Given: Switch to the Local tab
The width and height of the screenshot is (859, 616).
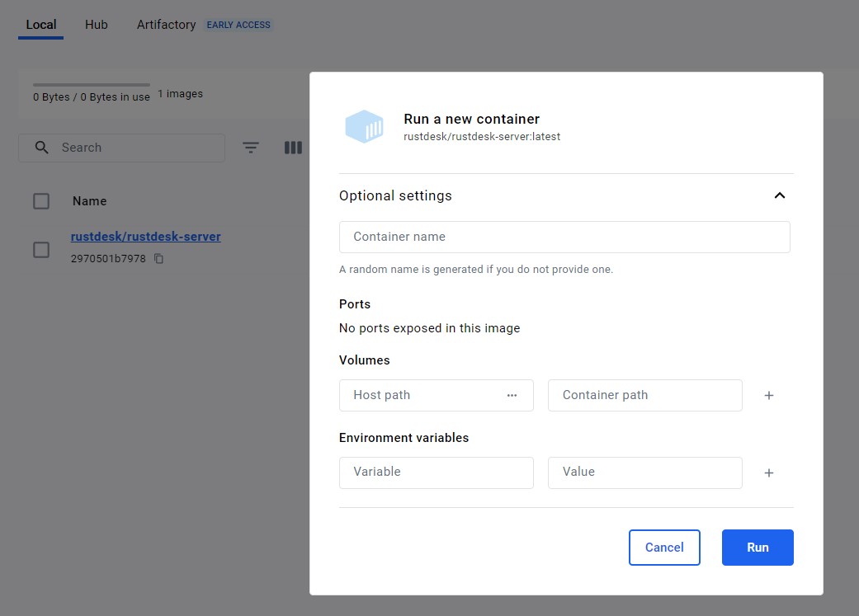Looking at the screenshot, I should point(41,25).
